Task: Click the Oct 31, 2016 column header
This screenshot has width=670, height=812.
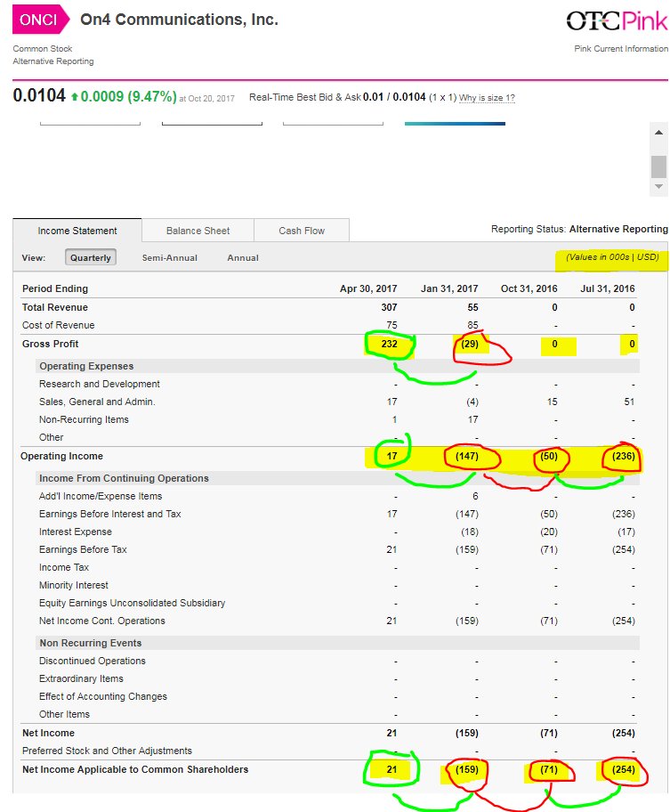Action: click(529, 288)
